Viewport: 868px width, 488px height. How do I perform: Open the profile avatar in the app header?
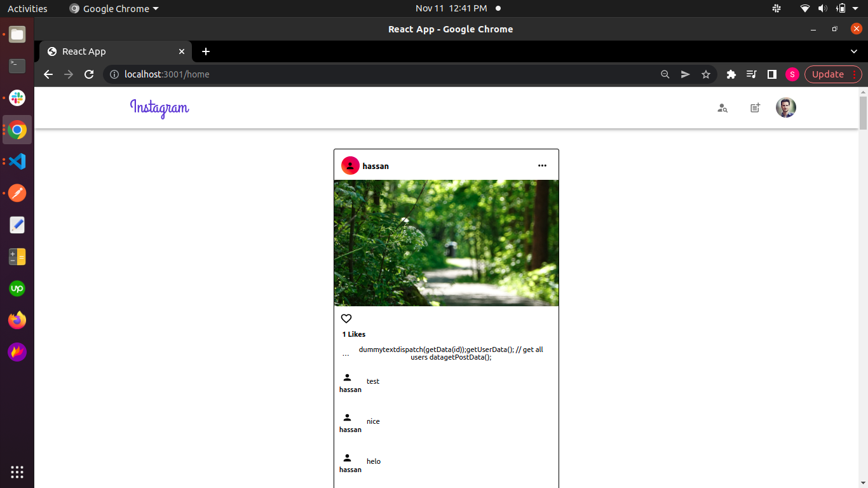[786, 107]
